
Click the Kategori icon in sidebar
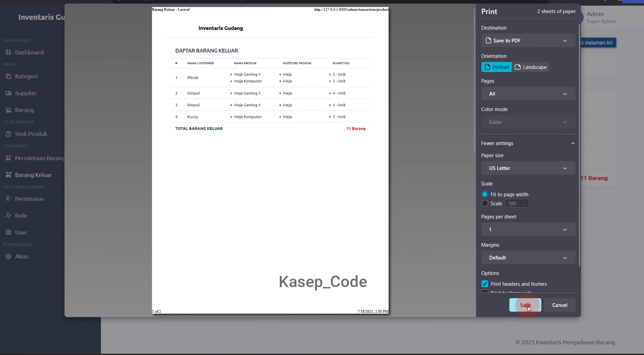tap(8, 76)
